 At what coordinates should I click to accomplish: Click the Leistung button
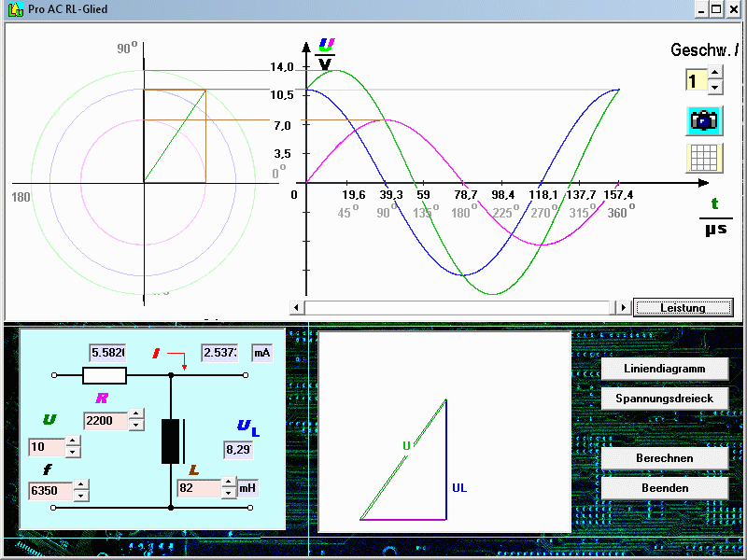(683, 308)
